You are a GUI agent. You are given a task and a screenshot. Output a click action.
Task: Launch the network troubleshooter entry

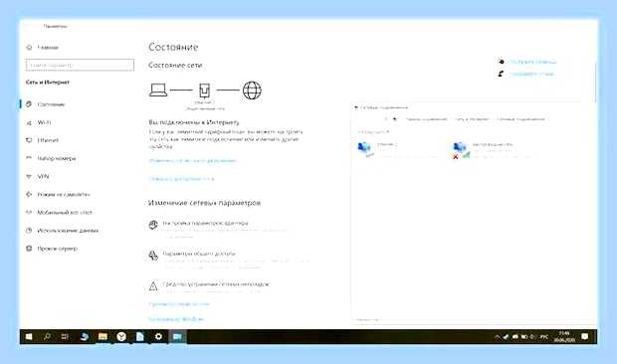[216, 283]
